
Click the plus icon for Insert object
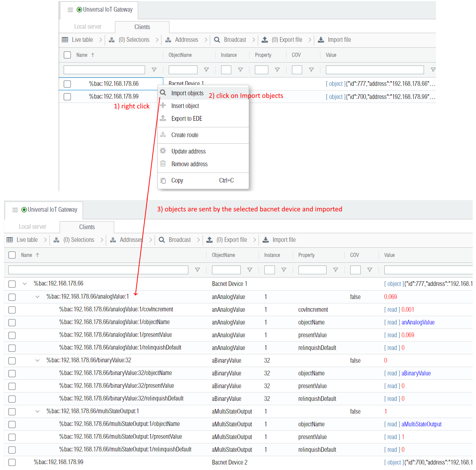[163, 105]
